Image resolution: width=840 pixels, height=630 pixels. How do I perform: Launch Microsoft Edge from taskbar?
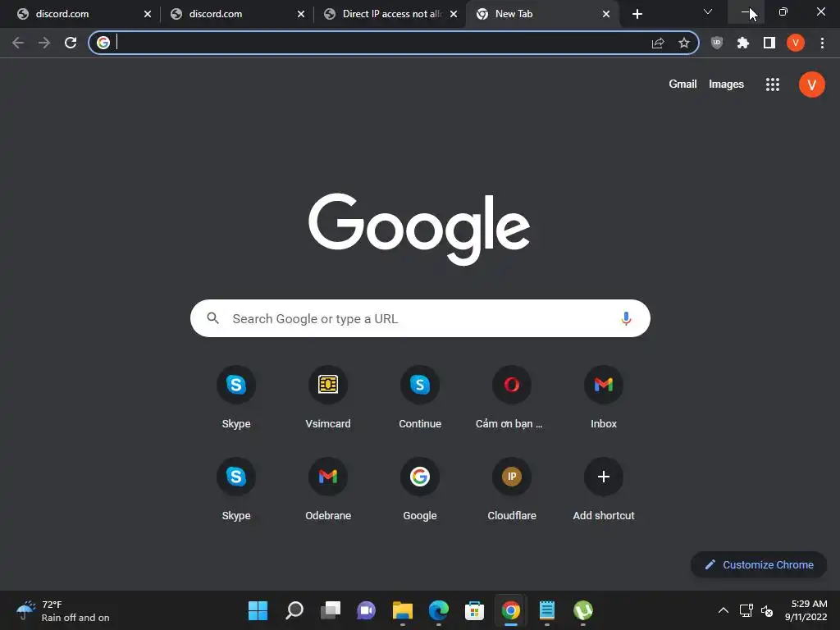pyautogui.click(x=438, y=610)
